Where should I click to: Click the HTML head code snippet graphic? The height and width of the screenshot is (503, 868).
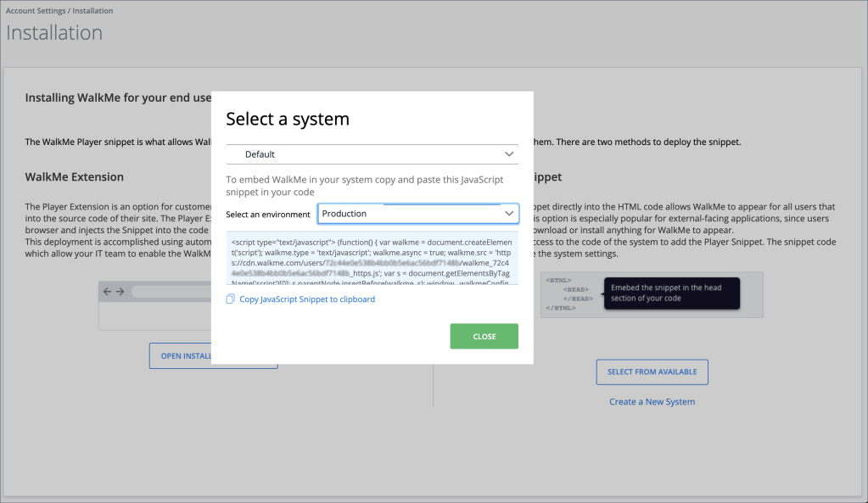[568, 293]
